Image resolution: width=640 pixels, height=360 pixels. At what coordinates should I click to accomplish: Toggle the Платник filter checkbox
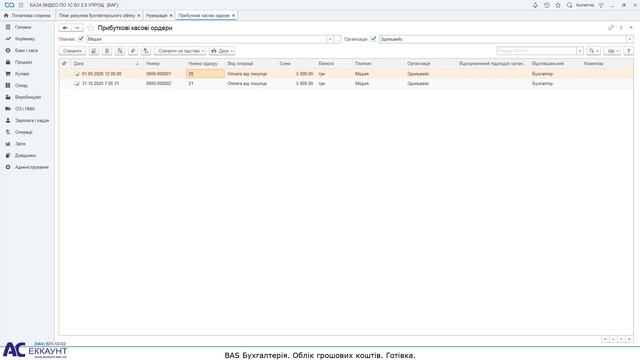(x=81, y=39)
